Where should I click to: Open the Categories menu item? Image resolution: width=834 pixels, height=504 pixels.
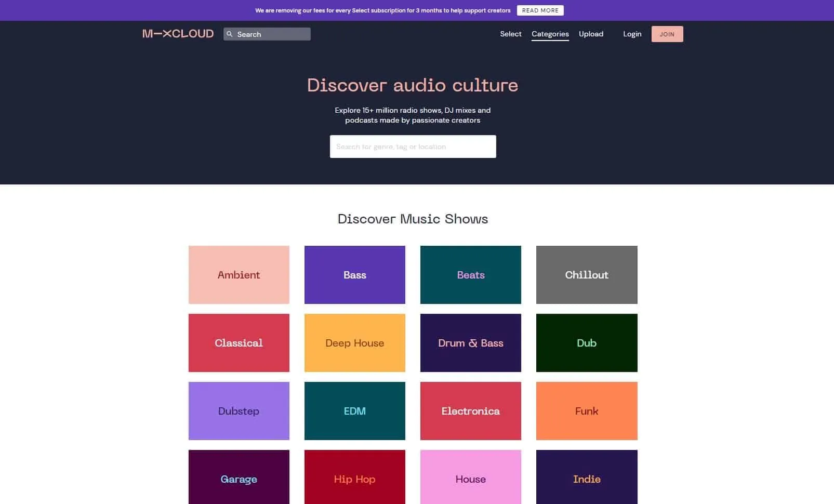tap(550, 34)
